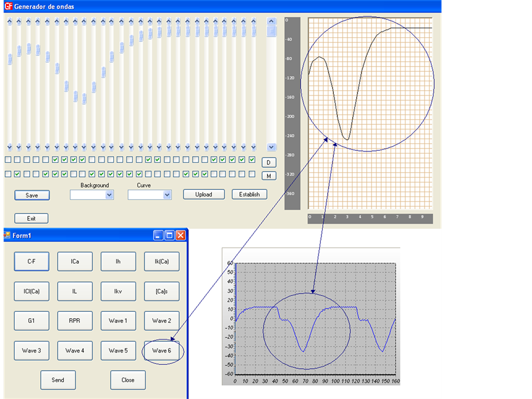The height and width of the screenshot is (399, 532).
Task: Tick the first checkbox in the lower row
Action: [x=8, y=174]
